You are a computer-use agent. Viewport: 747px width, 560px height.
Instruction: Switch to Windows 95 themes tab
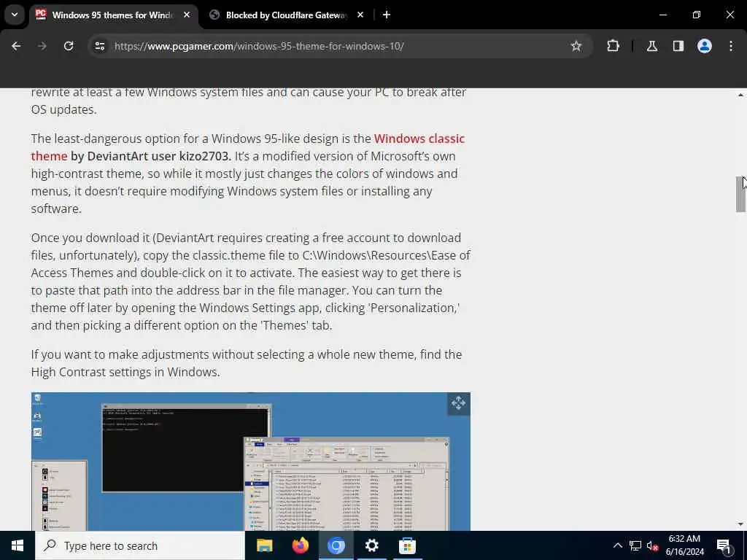click(x=113, y=15)
